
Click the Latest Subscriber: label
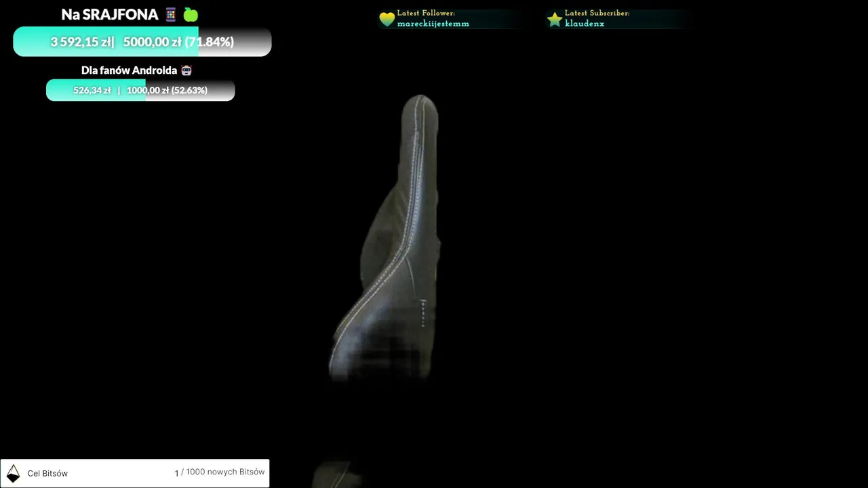[597, 13]
